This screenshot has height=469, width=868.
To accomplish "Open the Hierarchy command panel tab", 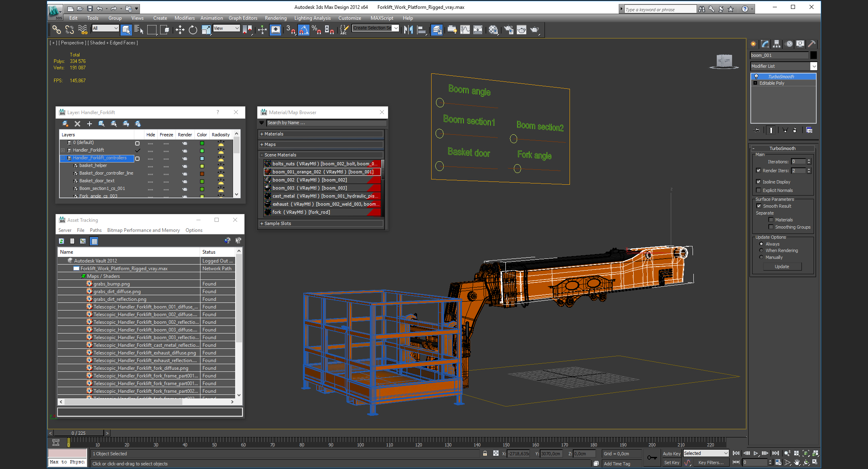I will pyautogui.click(x=776, y=44).
